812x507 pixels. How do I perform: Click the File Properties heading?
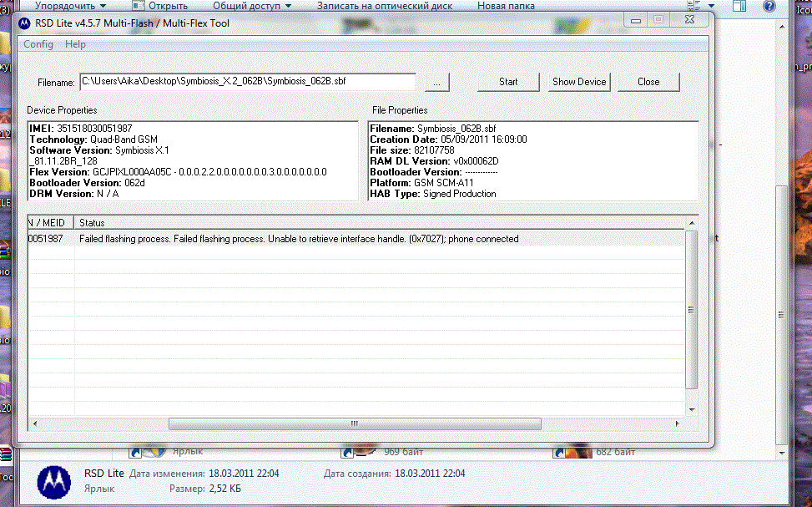pos(400,110)
